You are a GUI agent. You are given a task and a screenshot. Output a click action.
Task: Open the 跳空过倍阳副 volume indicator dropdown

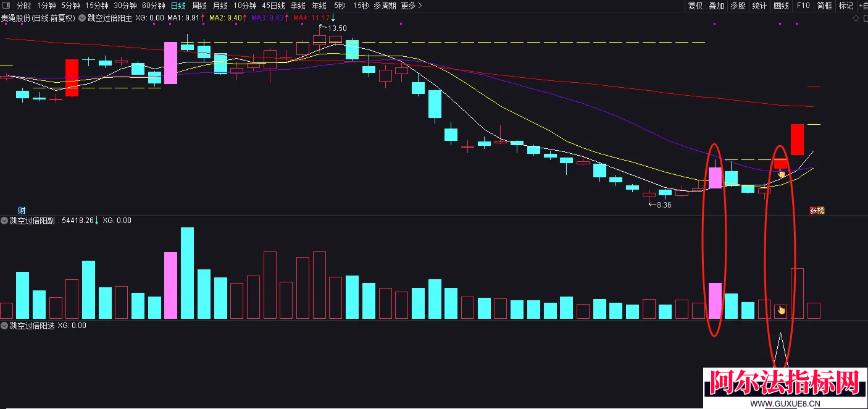[x=4, y=221]
